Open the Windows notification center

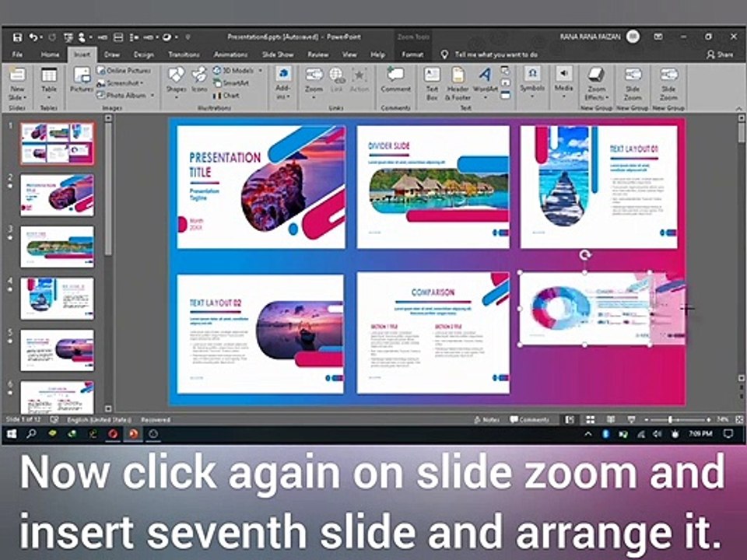coord(728,434)
